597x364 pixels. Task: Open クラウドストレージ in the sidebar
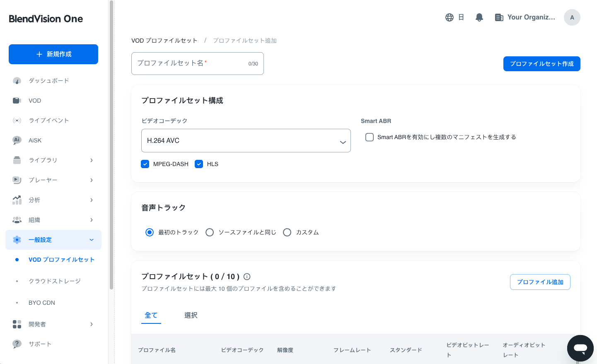point(55,281)
